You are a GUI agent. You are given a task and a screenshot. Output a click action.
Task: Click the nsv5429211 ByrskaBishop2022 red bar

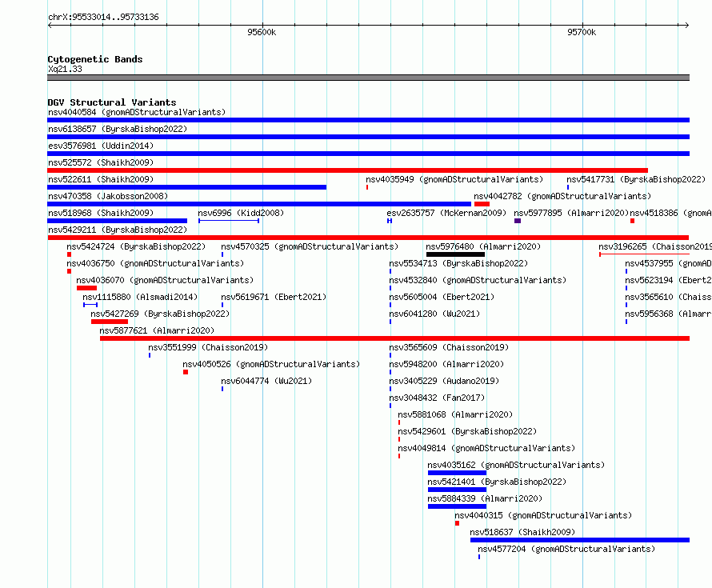point(368,238)
